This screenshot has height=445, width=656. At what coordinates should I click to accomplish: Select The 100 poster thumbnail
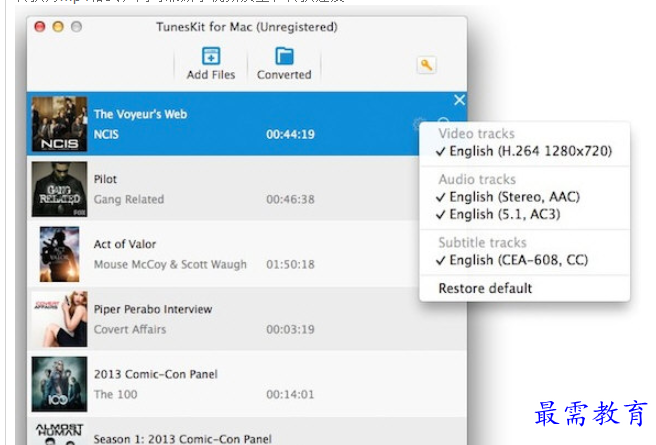pyautogui.click(x=59, y=384)
